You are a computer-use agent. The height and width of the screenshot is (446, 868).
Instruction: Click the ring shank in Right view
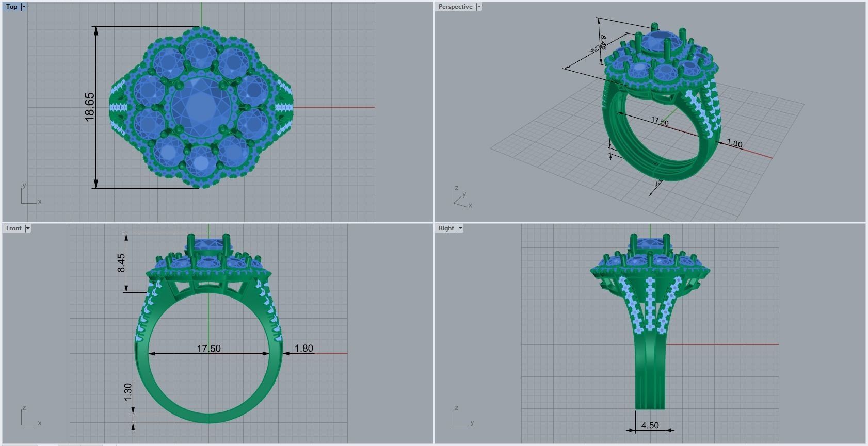[650, 371]
